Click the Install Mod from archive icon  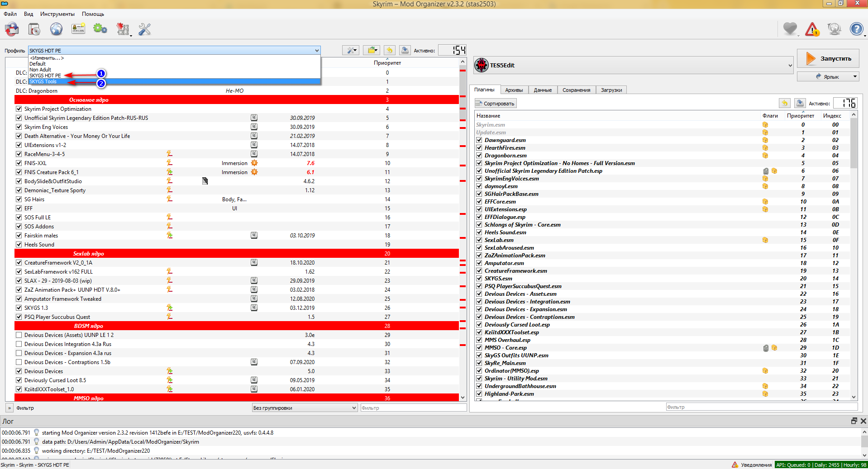(34, 29)
